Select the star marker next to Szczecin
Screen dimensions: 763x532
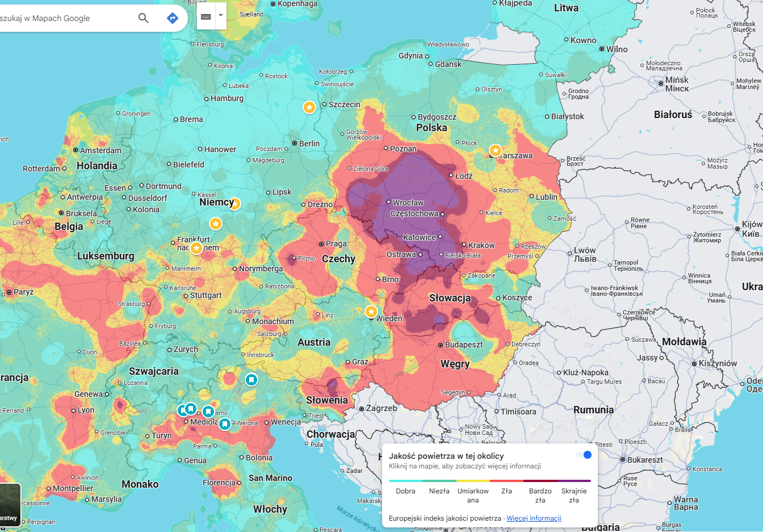pos(309,107)
